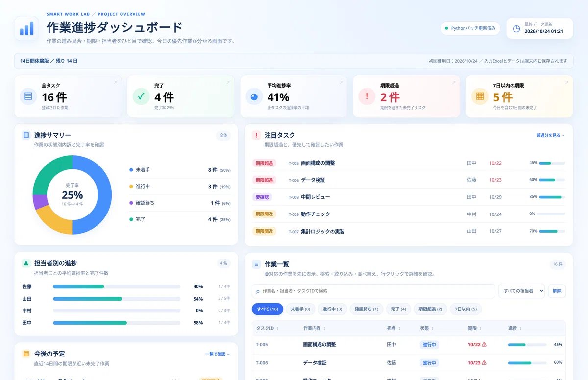
Task: Click the 25% 完了率 donut center label
Action: click(x=72, y=195)
